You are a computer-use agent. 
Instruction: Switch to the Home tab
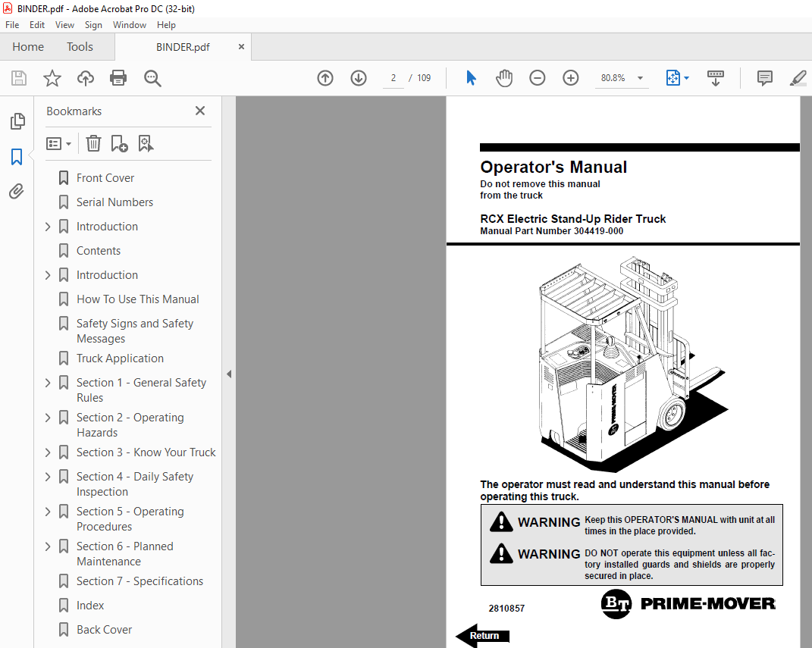click(28, 46)
